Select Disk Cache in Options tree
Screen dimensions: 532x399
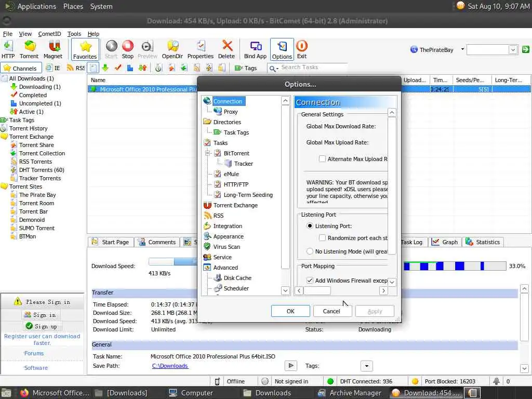[x=237, y=278]
